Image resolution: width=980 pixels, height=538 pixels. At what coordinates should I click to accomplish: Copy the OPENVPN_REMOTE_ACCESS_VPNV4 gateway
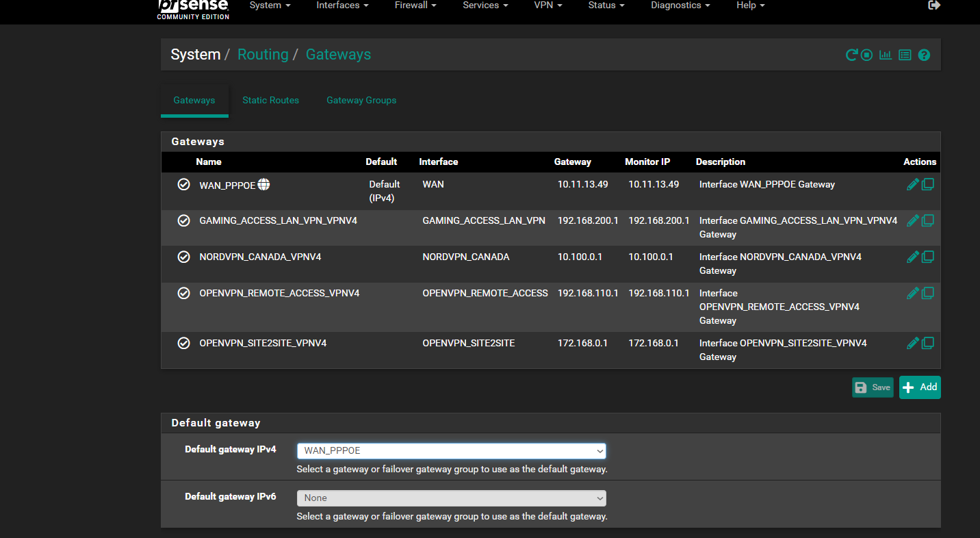(x=927, y=293)
